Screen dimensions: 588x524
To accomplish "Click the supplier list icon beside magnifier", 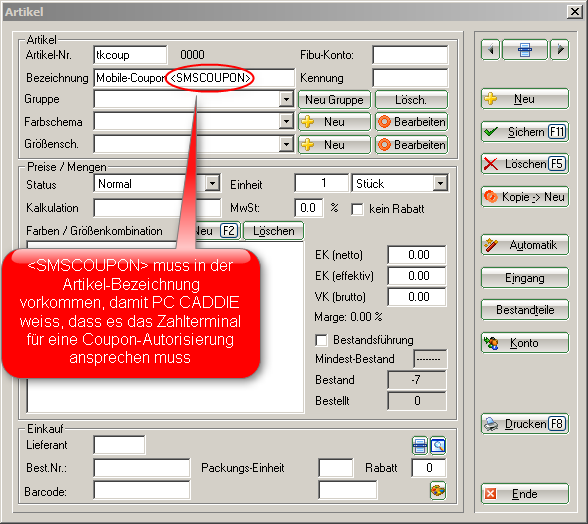I will pos(420,446).
